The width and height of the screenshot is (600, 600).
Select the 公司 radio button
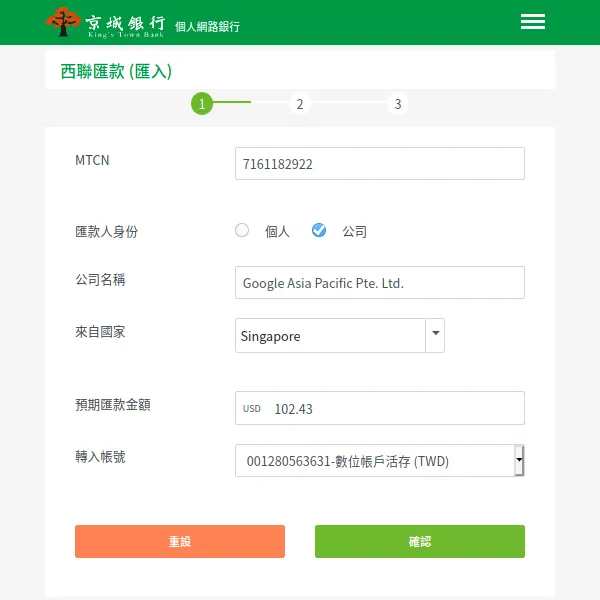[319, 230]
